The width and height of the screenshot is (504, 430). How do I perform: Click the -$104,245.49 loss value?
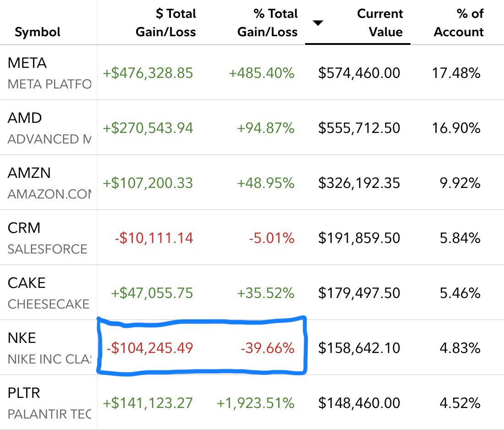[150, 348]
